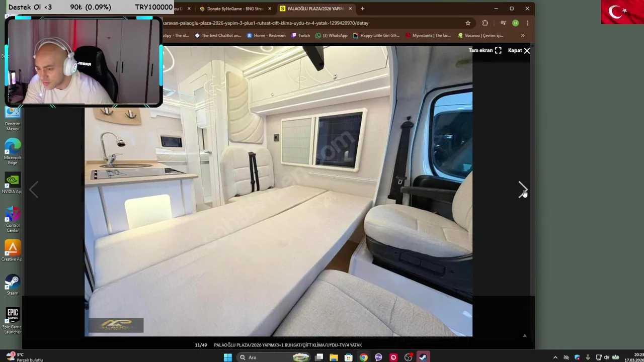Bookmark this page with the star icon

point(468,23)
